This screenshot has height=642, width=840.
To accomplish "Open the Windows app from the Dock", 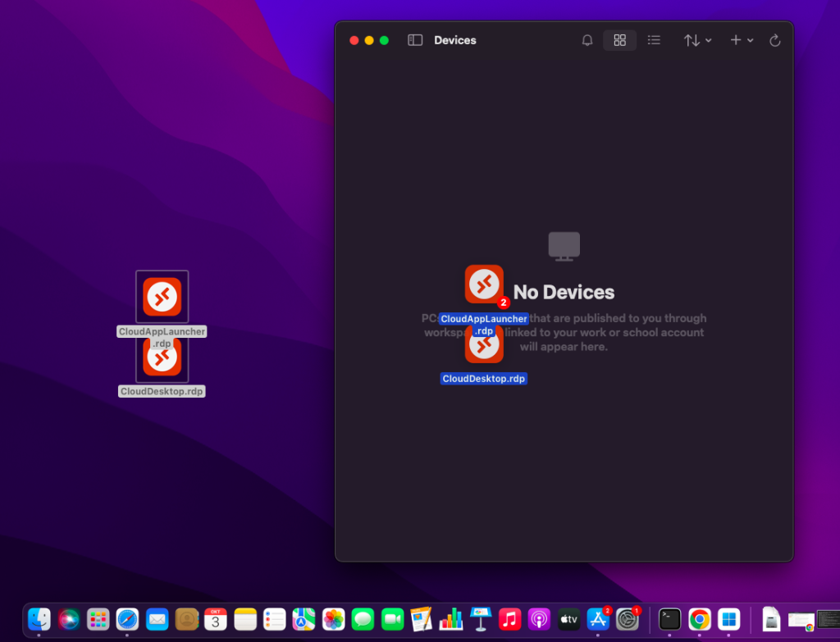I will [x=728, y=620].
